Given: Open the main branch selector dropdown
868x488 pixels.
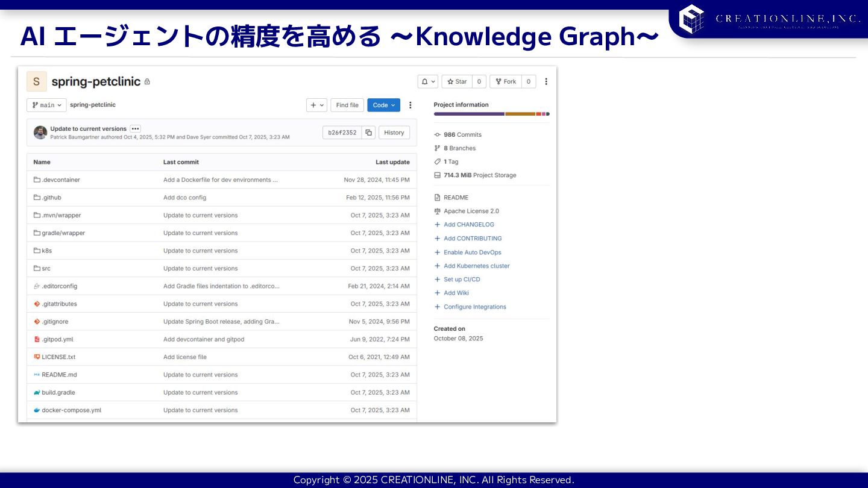Looking at the screenshot, I should 46,105.
